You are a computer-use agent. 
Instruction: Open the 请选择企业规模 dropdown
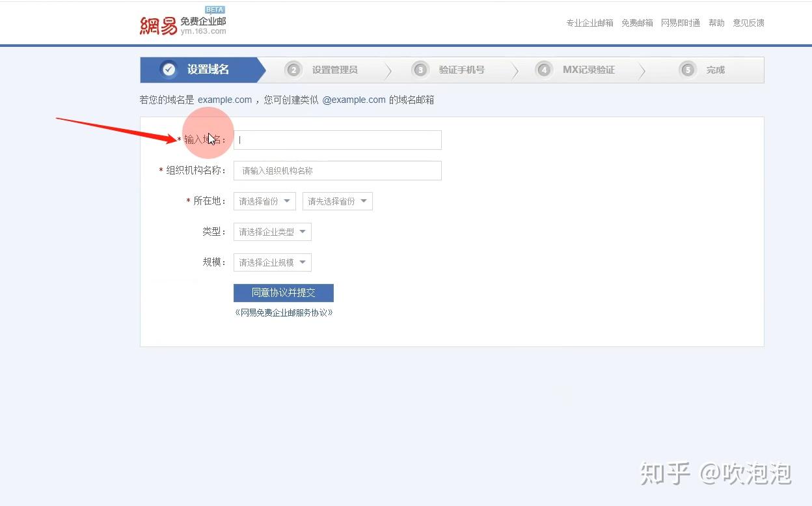click(273, 262)
